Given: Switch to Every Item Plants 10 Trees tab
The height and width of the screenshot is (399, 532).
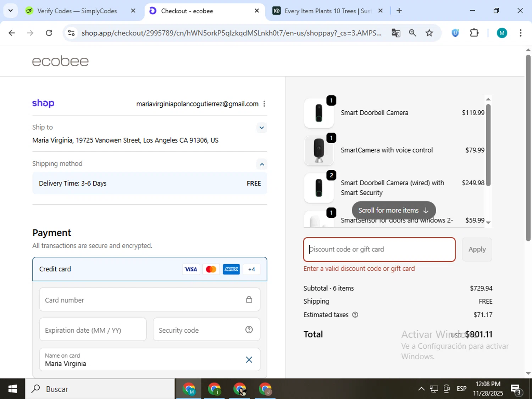Looking at the screenshot, I should [x=328, y=11].
